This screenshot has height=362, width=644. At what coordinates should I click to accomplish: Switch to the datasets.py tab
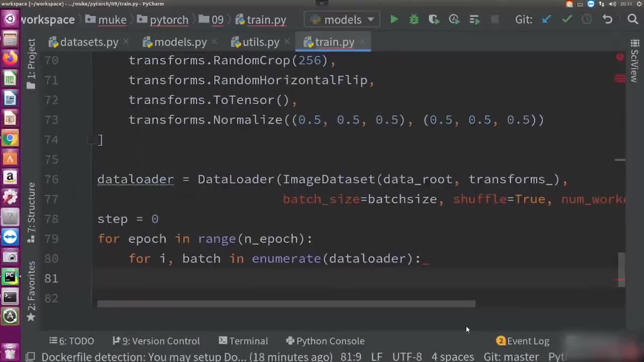tap(89, 42)
